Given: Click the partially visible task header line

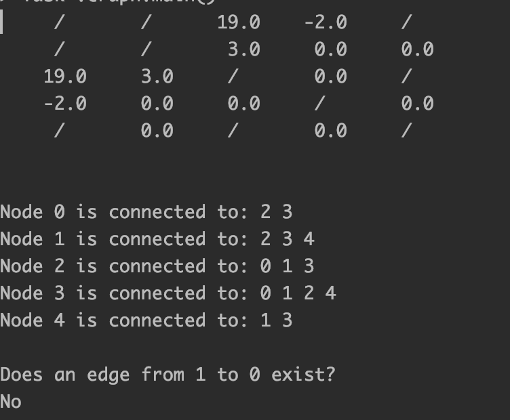Looking at the screenshot, I should pos(120,1).
